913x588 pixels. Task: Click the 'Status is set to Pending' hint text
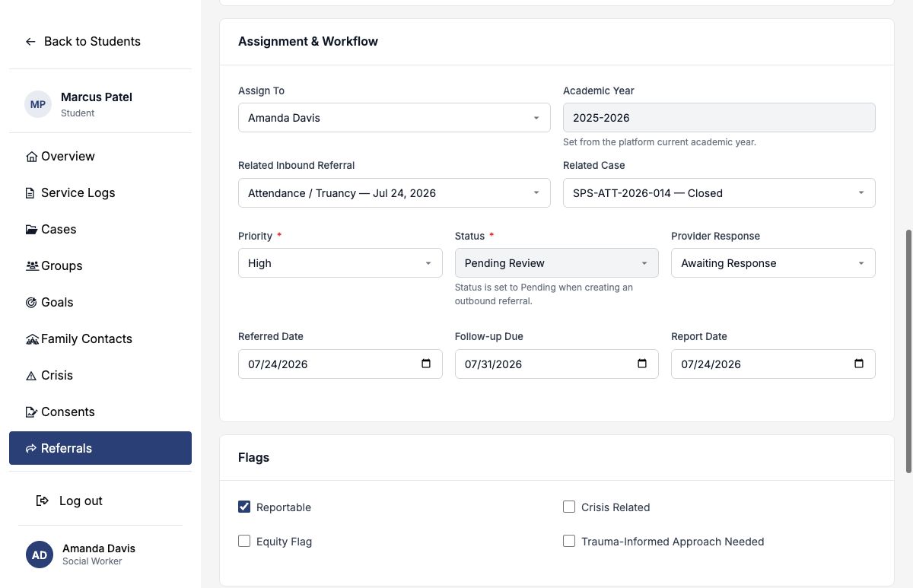(x=544, y=294)
